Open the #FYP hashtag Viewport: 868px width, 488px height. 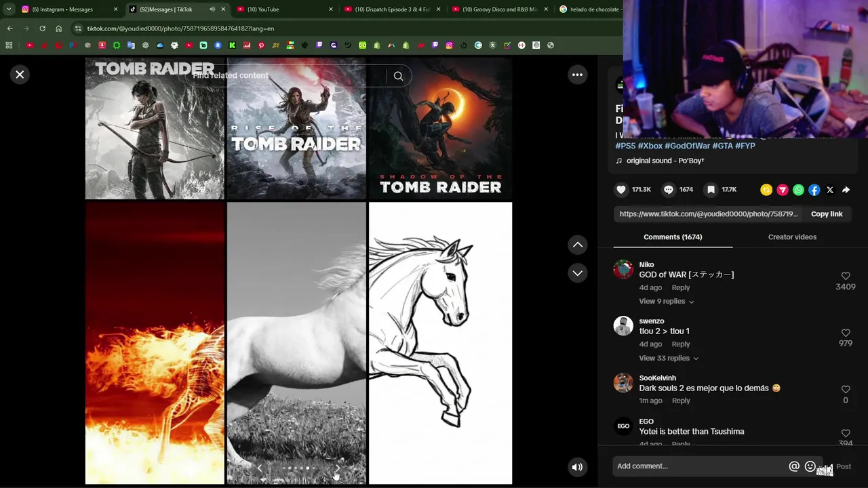coord(745,146)
